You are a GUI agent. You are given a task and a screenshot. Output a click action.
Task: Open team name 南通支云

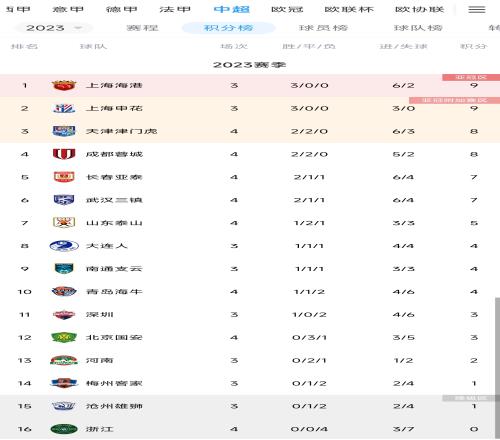pos(114,269)
